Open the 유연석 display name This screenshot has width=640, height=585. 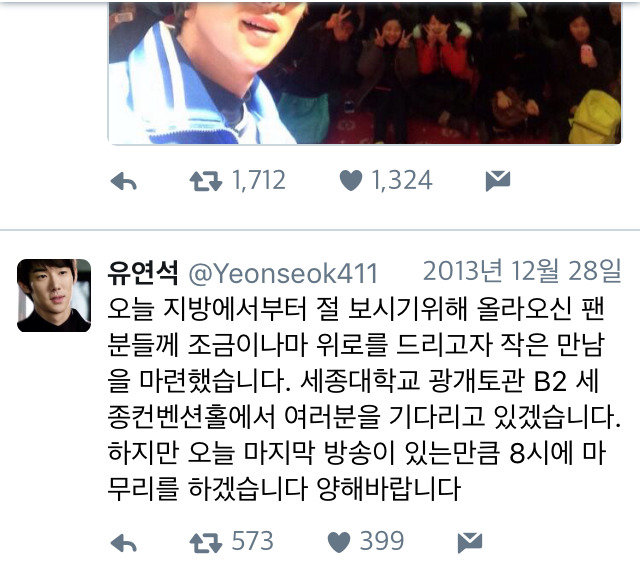143,272
